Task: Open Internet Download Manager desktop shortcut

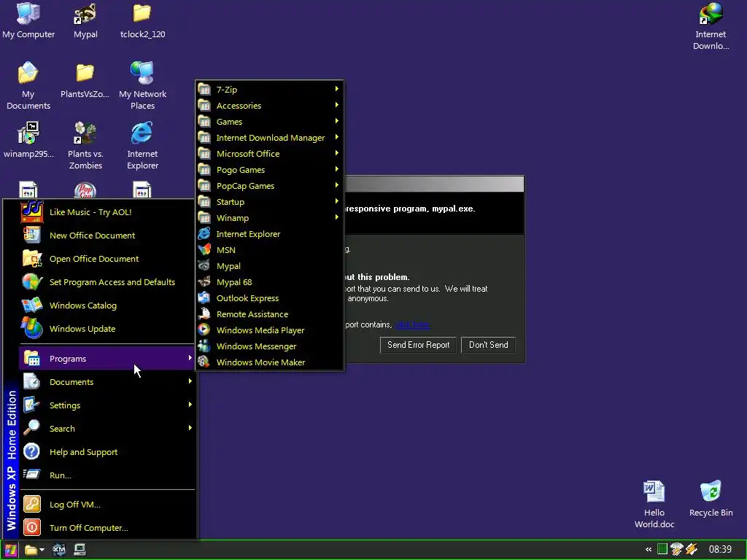Action: tap(711, 26)
